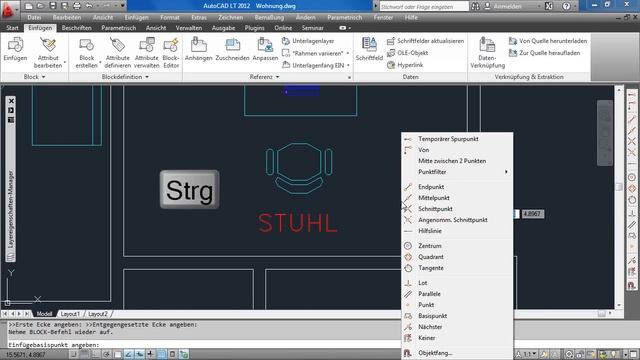This screenshot has height=360, width=640.
Task: Click the Block erstellen icon
Action: (x=87, y=44)
